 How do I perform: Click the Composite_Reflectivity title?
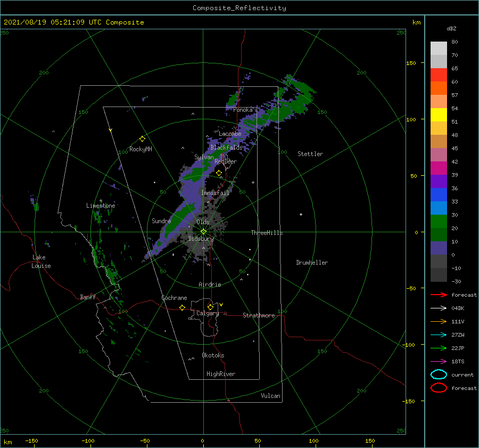pos(239,8)
